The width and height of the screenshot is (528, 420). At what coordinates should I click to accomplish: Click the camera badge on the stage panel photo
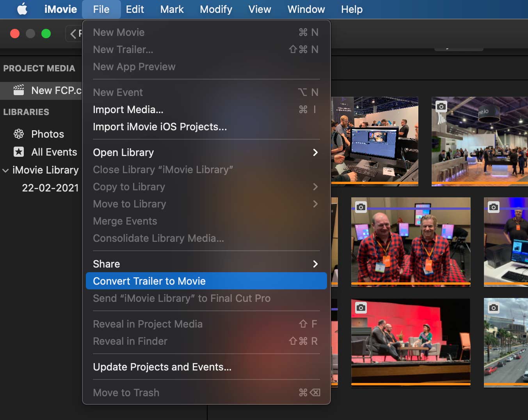tap(361, 308)
